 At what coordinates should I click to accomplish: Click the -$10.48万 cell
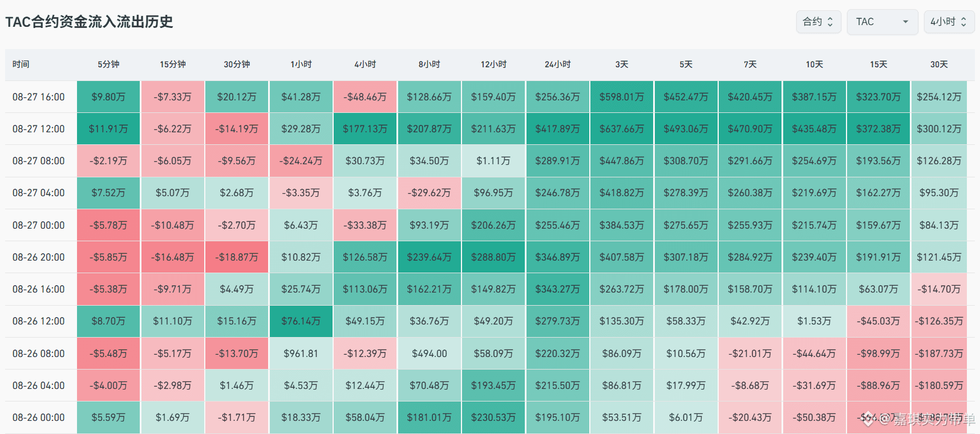(172, 225)
